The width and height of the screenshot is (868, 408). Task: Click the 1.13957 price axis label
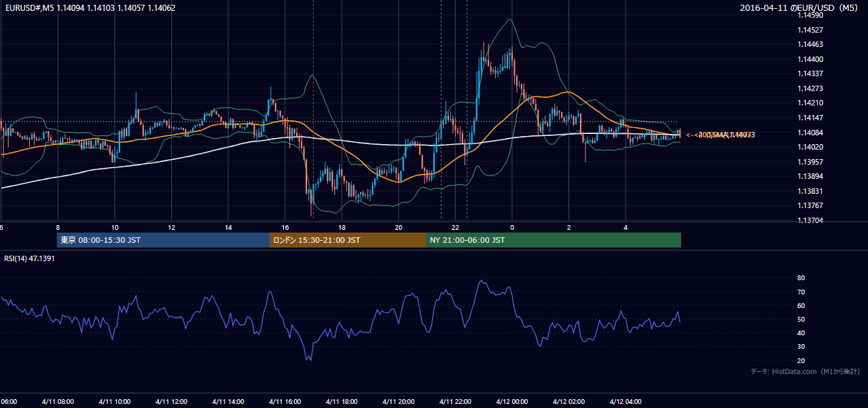(811, 161)
